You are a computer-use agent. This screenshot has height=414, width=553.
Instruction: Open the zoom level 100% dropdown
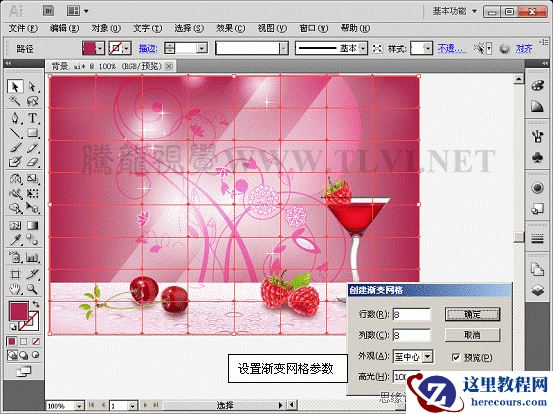80,406
